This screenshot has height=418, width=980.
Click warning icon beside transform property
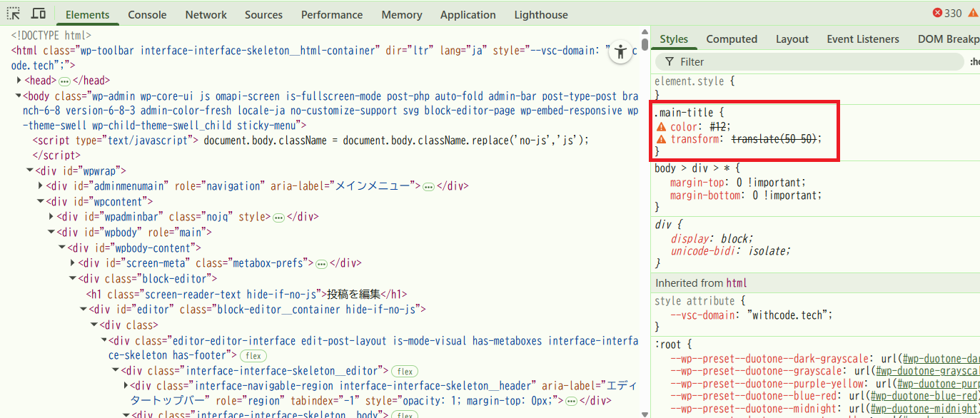click(661, 139)
